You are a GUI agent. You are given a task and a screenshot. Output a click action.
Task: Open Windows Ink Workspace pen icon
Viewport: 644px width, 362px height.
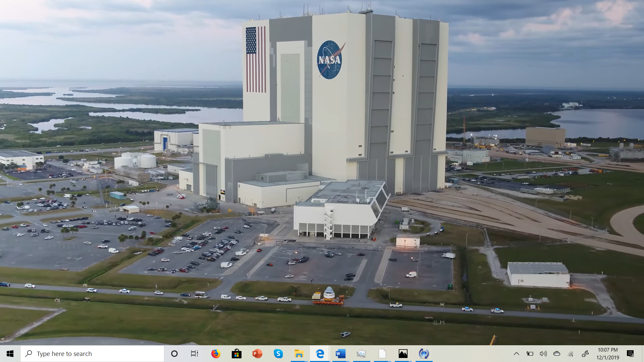pyautogui.click(x=585, y=354)
